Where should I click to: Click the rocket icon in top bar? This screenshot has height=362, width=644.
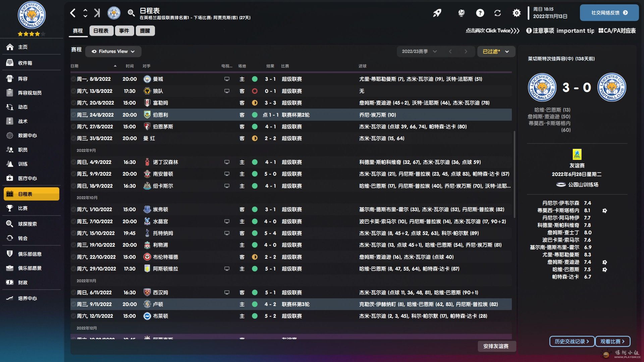point(437,13)
